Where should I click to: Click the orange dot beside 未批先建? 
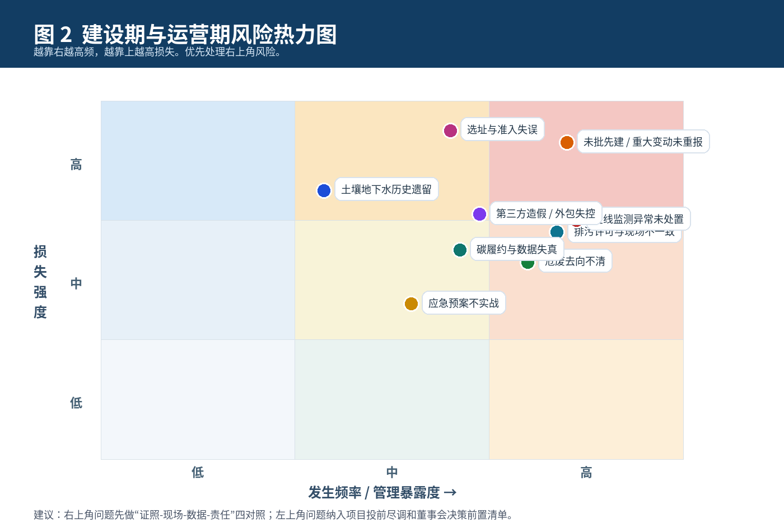[x=567, y=142]
